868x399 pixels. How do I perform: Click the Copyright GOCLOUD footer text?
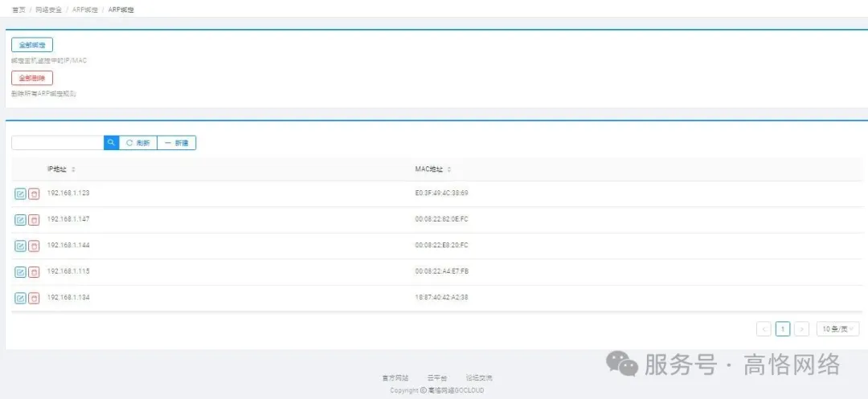click(436, 390)
